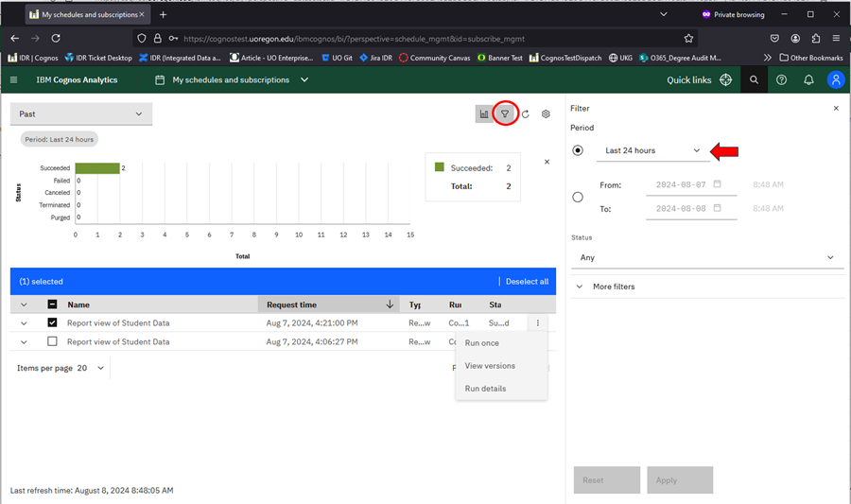
Task: Bookmark this page with the star icon
Action: pos(688,39)
